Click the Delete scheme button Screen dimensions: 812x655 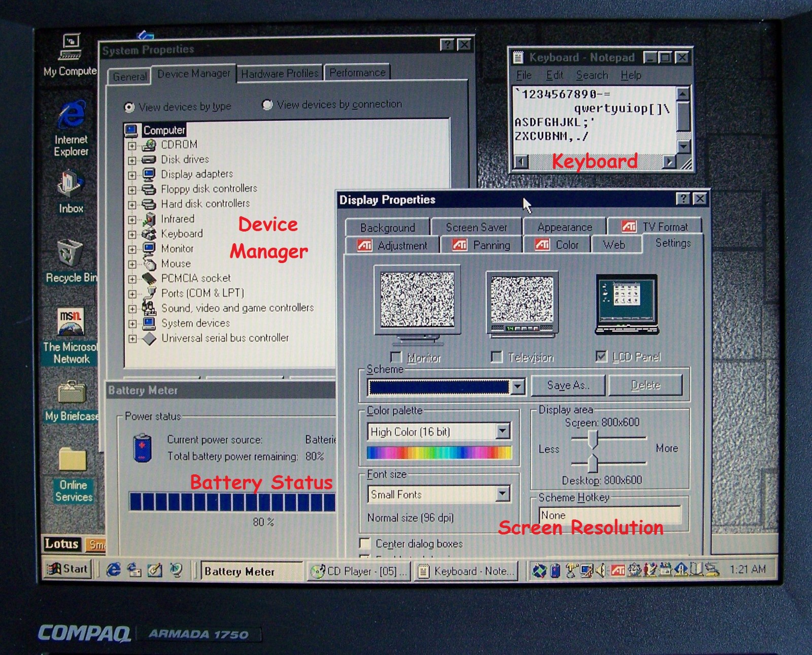[x=646, y=385]
